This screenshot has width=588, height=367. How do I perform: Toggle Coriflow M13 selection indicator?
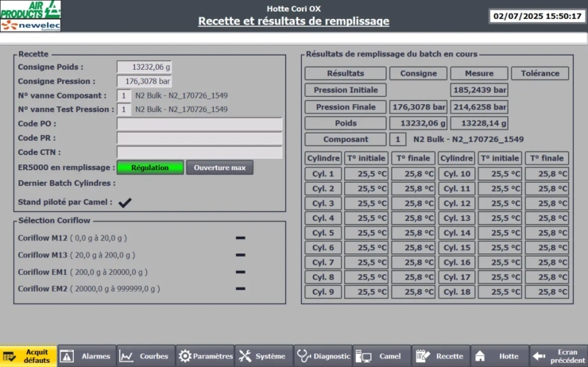pyautogui.click(x=241, y=255)
